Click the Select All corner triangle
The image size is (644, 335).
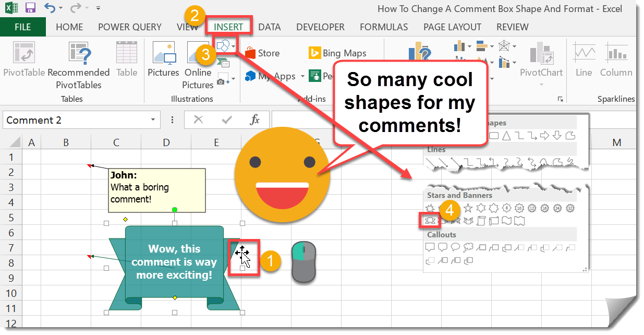coord(14,142)
